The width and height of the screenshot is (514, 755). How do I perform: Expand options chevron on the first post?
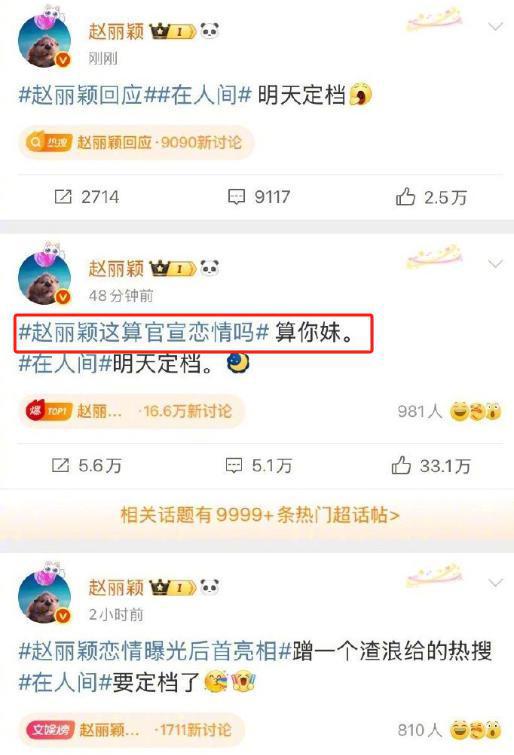(495, 26)
